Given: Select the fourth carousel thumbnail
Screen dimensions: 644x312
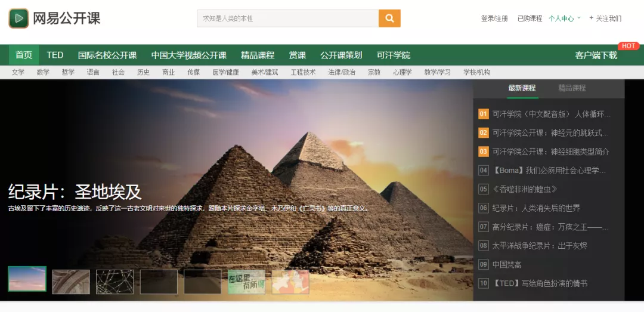Looking at the screenshot, I should 159,282.
